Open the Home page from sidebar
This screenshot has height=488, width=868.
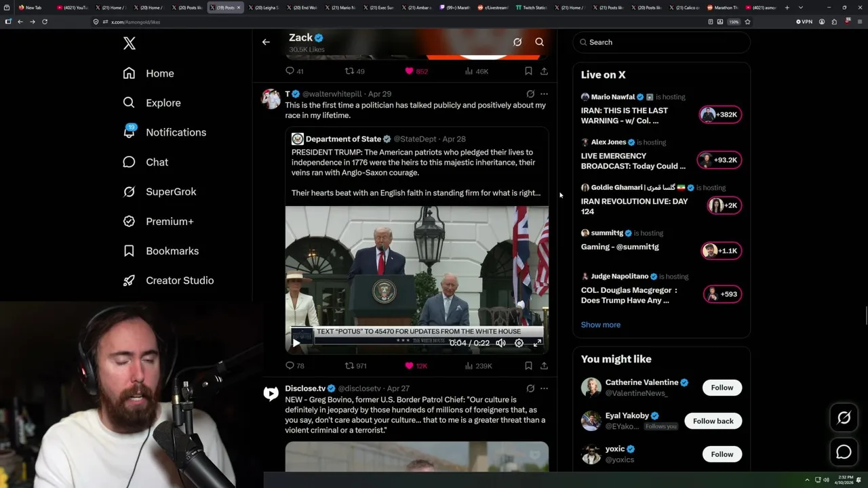click(149, 73)
